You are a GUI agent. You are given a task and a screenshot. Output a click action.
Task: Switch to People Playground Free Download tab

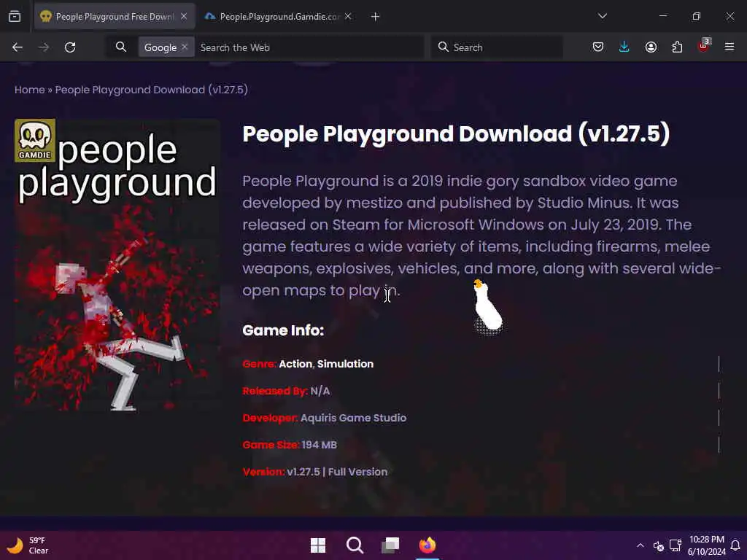point(115,17)
